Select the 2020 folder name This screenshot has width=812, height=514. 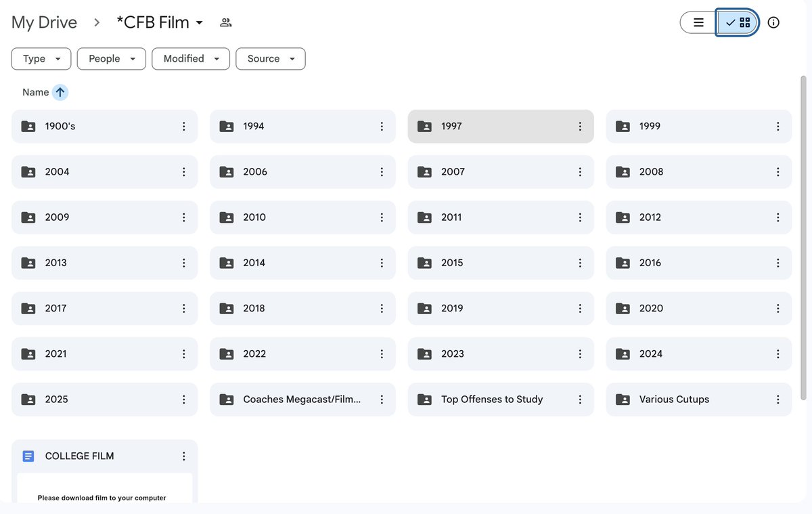coord(651,308)
